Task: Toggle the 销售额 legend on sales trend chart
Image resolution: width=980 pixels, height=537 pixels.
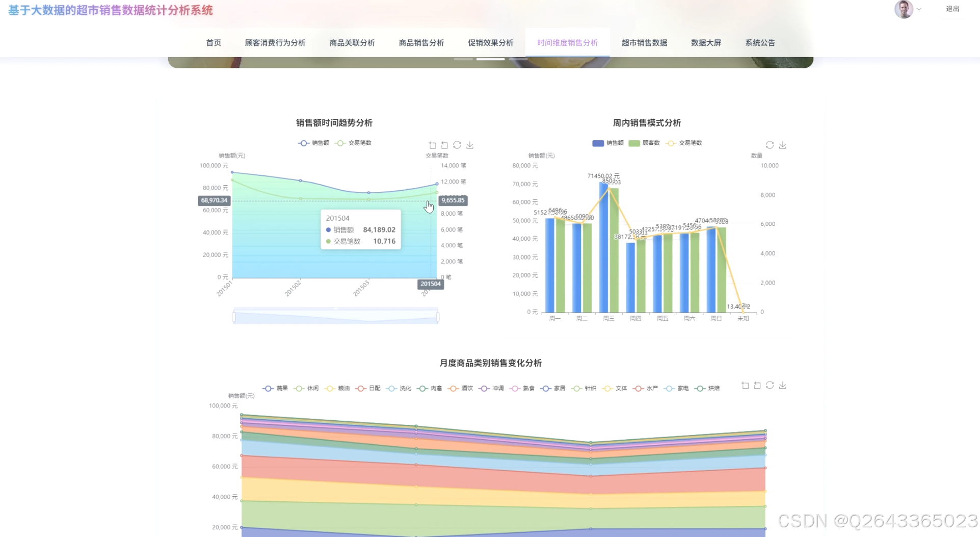Action: (x=312, y=143)
